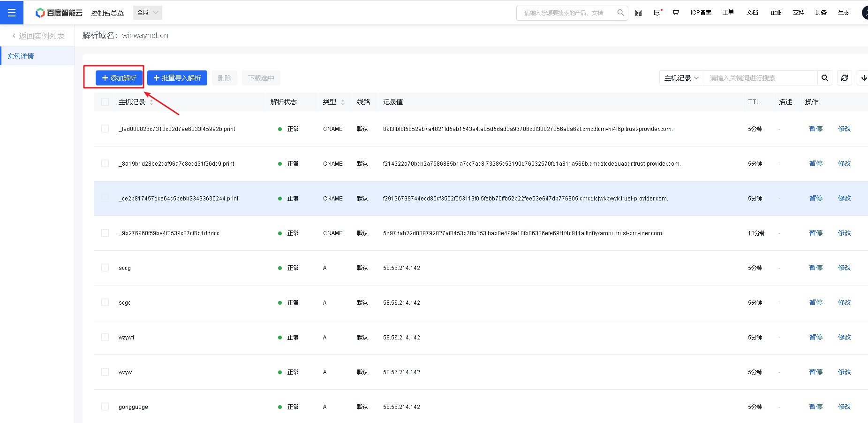The image size is (868, 423).
Task: Check the scgc record checkbox
Action: [105, 302]
